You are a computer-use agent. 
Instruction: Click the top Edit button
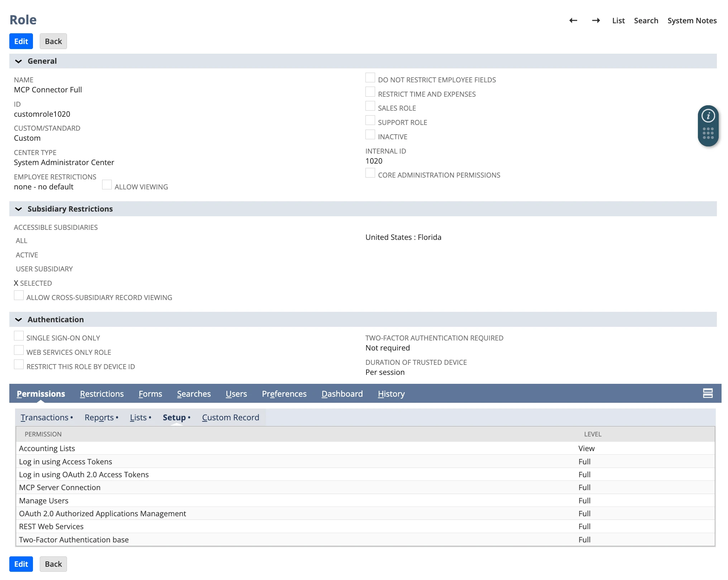click(x=21, y=41)
